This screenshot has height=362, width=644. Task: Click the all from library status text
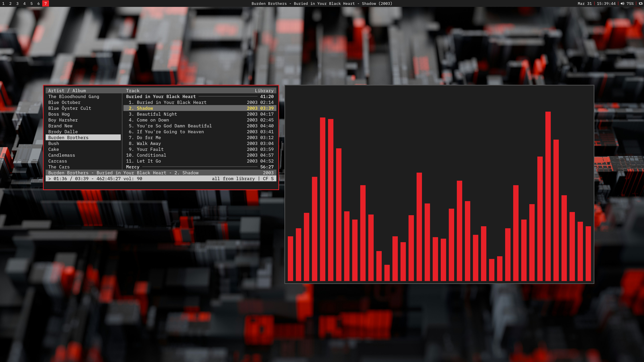[233, 179]
